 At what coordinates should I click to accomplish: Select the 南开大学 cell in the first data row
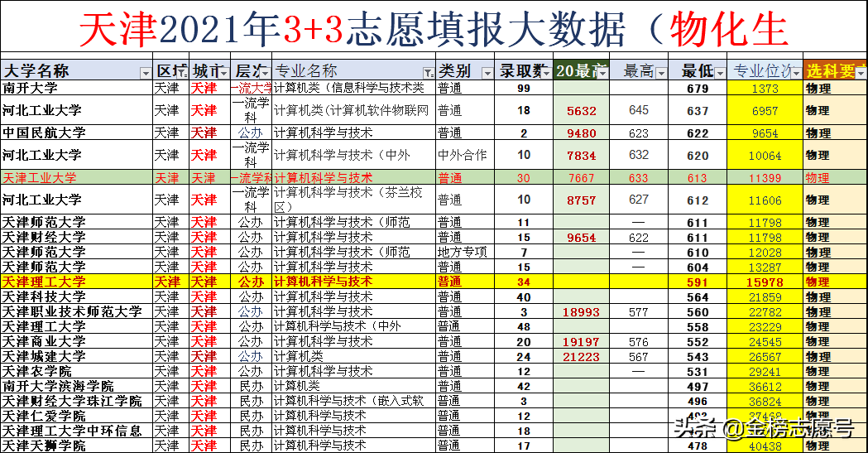click(76, 88)
